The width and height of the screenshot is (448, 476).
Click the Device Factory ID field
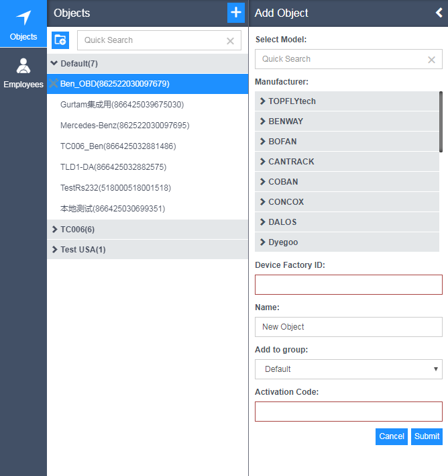[x=349, y=285]
